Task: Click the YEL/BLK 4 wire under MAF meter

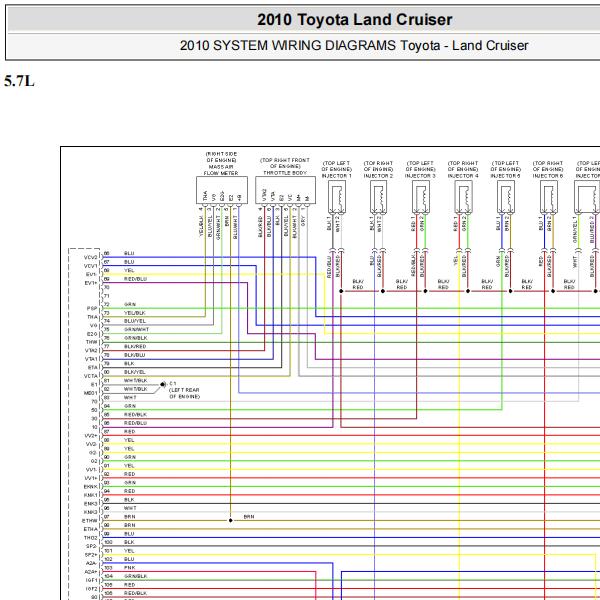Action: pos(201,226)
